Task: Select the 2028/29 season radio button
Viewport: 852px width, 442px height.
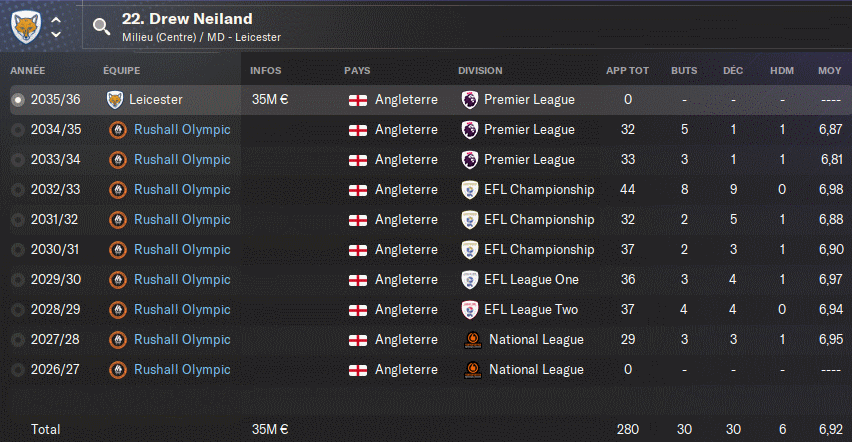Action: [17, 310]
